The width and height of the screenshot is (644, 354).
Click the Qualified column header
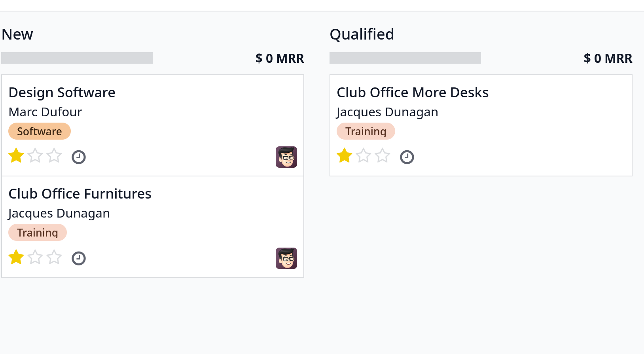point(362,34)
